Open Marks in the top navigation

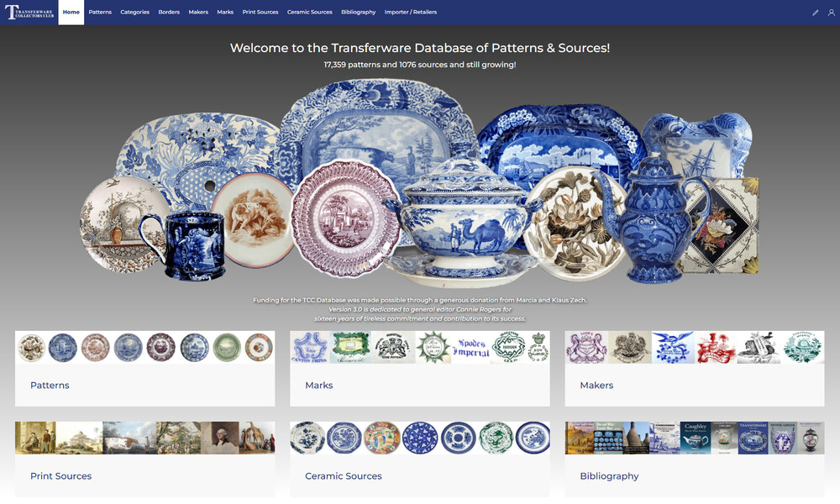tap(225, 13)
